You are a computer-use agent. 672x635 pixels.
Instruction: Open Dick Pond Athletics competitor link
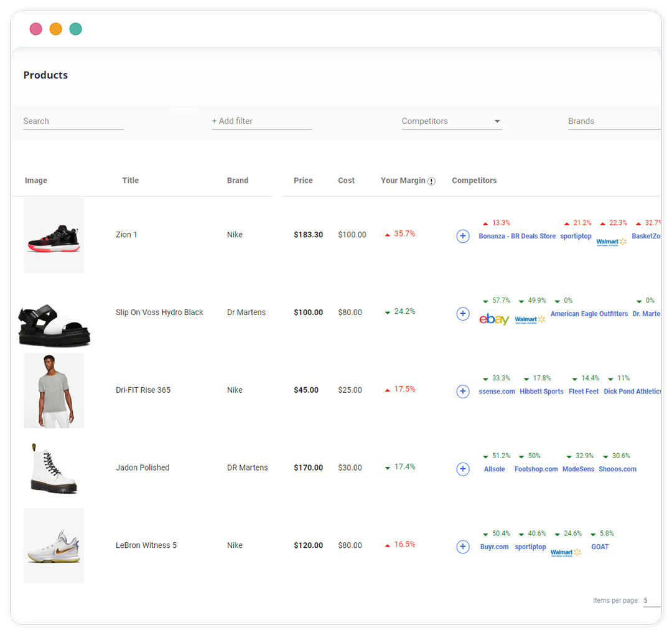[x=632, y=392]
